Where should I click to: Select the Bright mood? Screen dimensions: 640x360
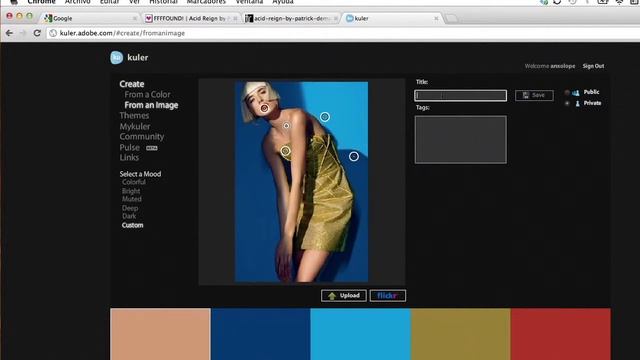pos(131,191)
